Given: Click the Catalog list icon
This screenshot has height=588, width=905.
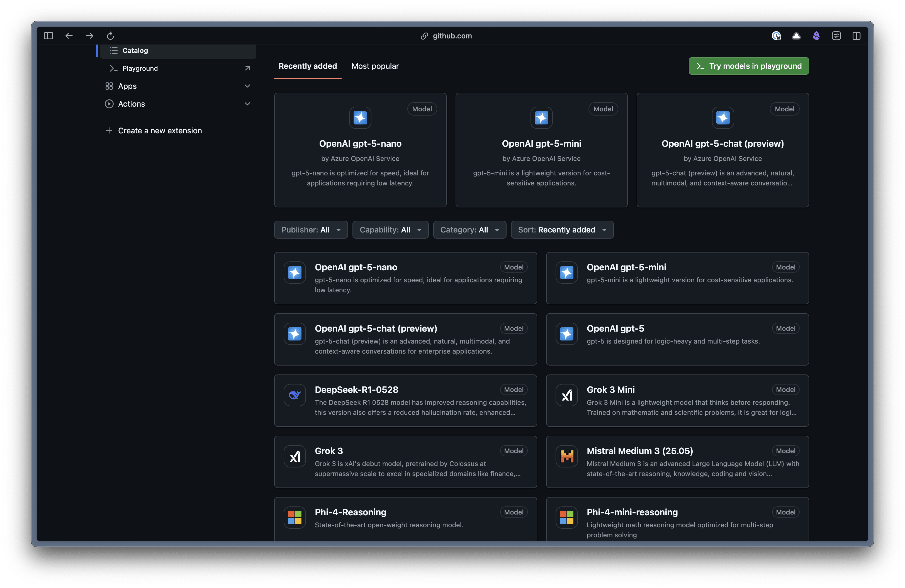Looking at the screenshot, I should (x=113, y=50).
